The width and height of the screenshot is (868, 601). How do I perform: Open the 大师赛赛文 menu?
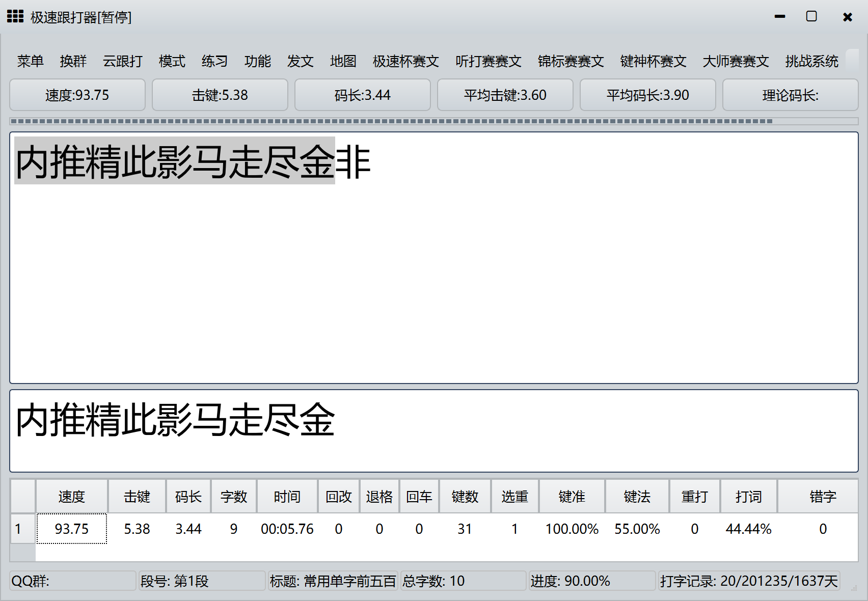(x=736, y=61)
